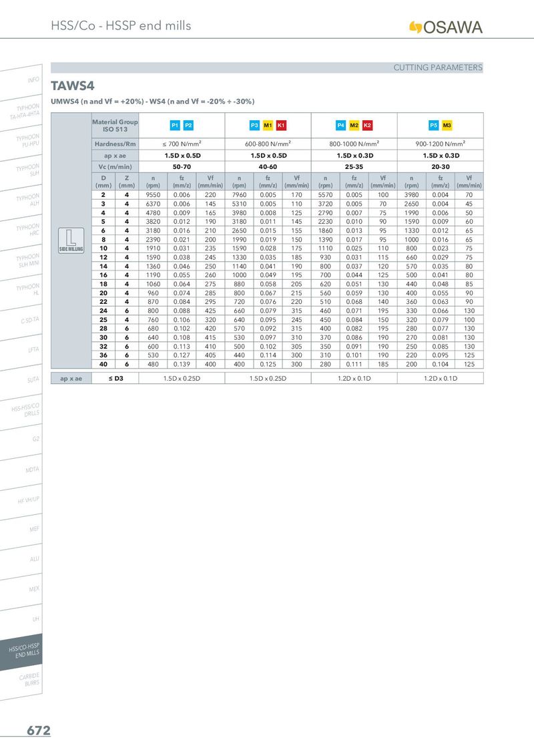Click the CUTTING PARAMETERS header label
The image size is (534, 756).
[x=438, y=67]
